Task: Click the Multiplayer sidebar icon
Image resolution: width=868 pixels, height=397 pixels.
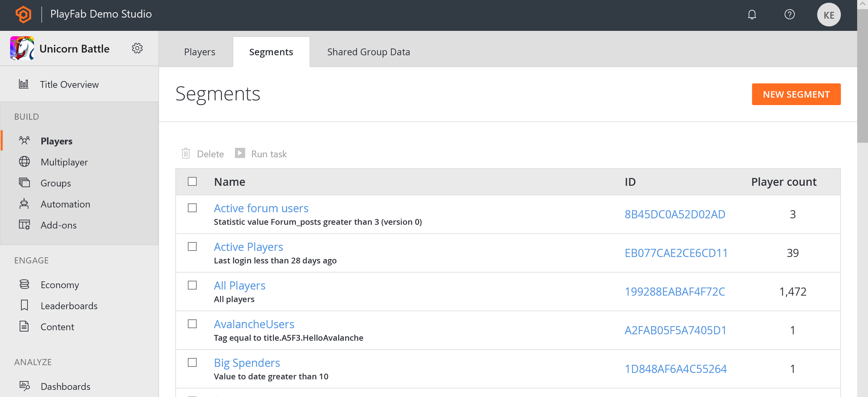Action: click(x=24, y=162)
